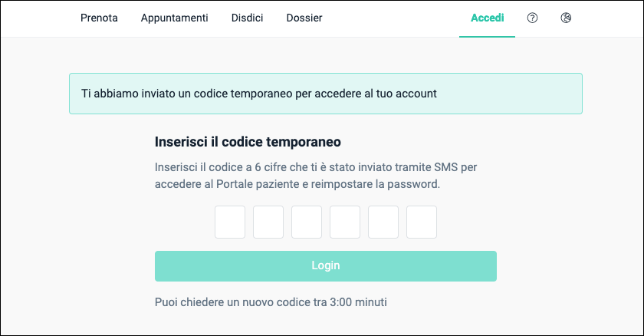644x336 pixels.
Task: Open the help question mark icon
Action: [532, 18]
